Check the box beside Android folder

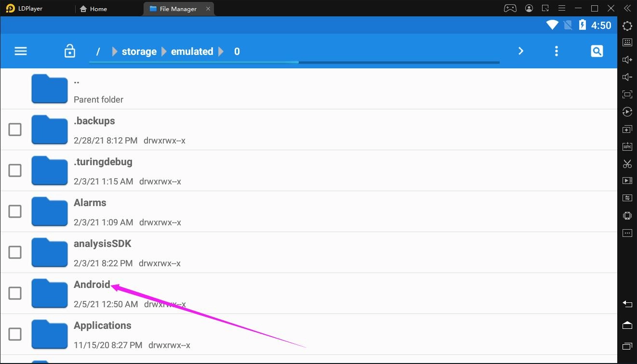(x=15, y=293)
